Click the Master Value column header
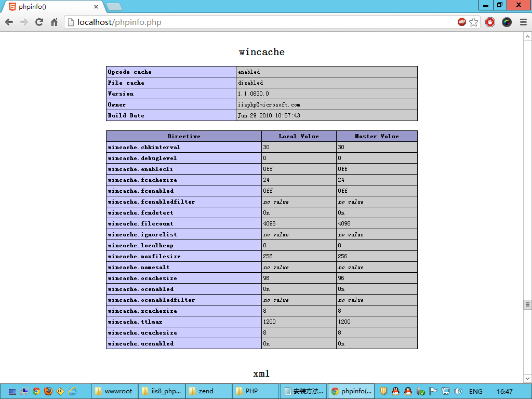 (x=377, y=136)
